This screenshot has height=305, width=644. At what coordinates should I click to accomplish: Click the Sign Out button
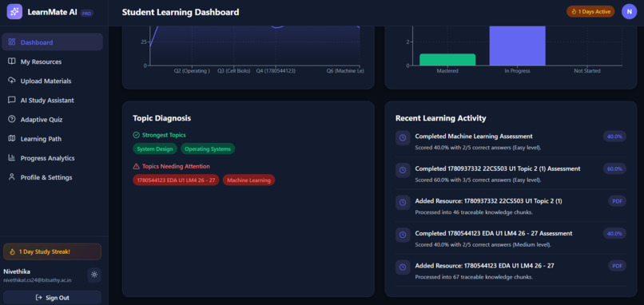52,298
